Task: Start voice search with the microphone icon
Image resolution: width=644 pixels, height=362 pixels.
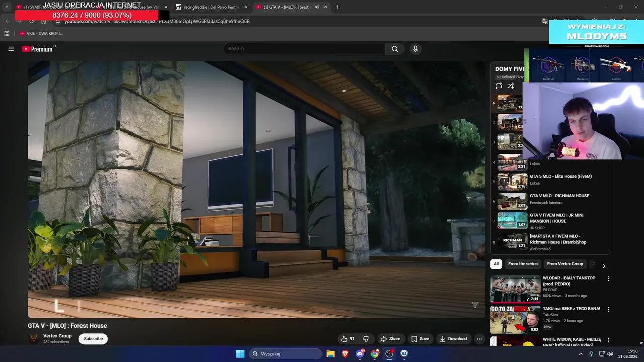Action: (x=415, y=49)
